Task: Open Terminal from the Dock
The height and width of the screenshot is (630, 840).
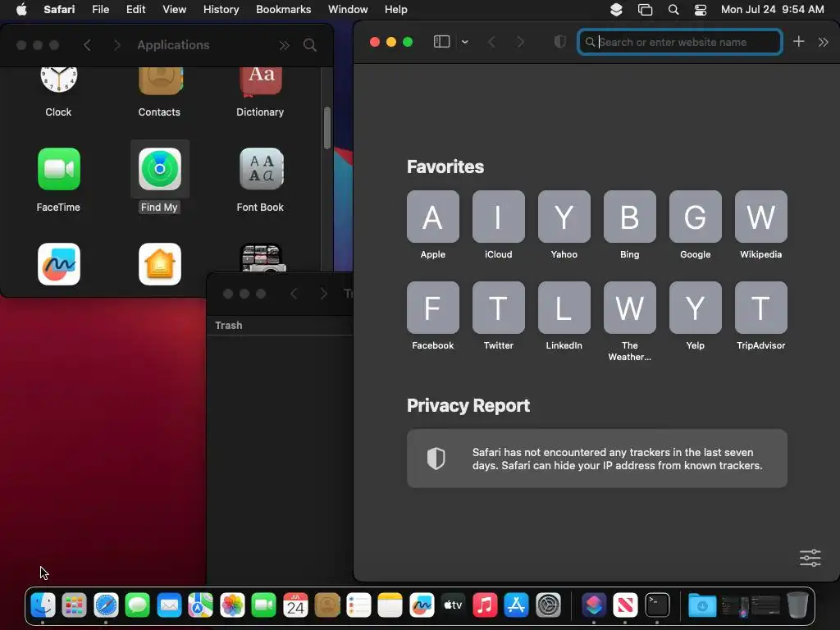Action: 657,605
